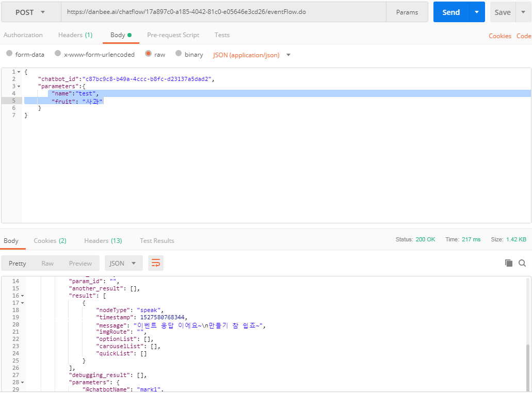This screenshot has height=393, width=532.
Task: Search within the response body
Action: pos(522,263)
